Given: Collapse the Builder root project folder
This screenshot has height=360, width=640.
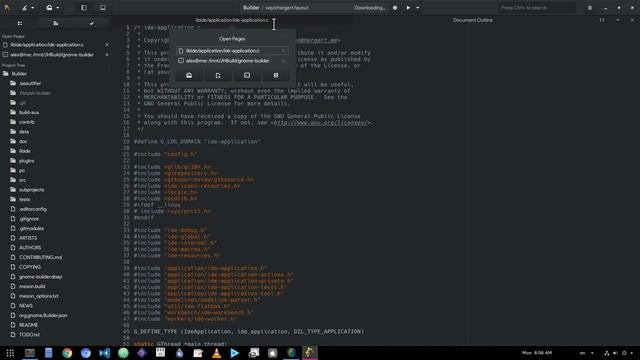Looking at the screenshot, I should 19,73.
